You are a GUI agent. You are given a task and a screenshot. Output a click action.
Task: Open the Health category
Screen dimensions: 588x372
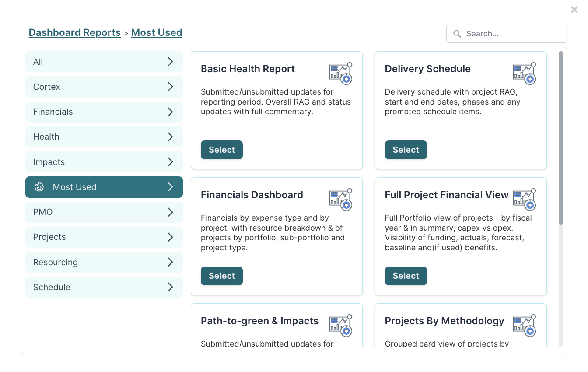click(x=104, y=137)
